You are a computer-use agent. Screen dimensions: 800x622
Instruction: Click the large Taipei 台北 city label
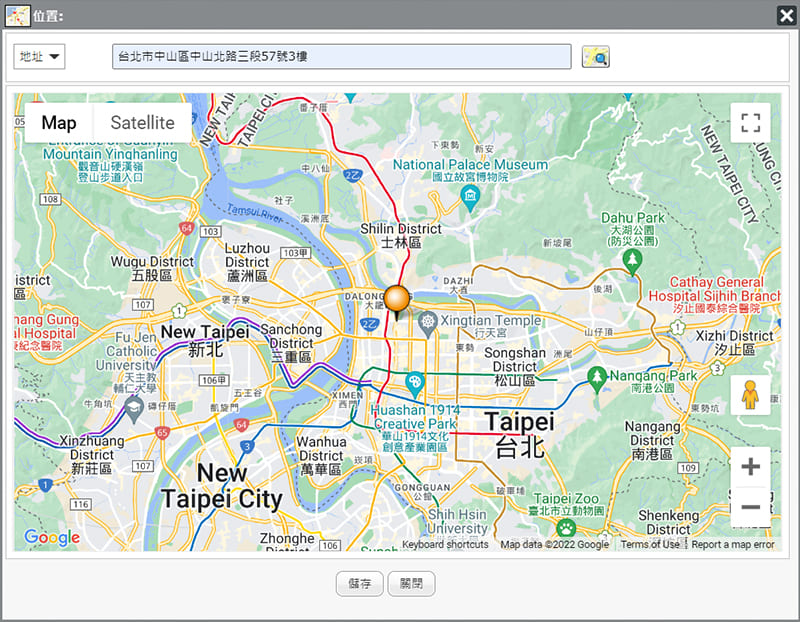coord(519,435)
